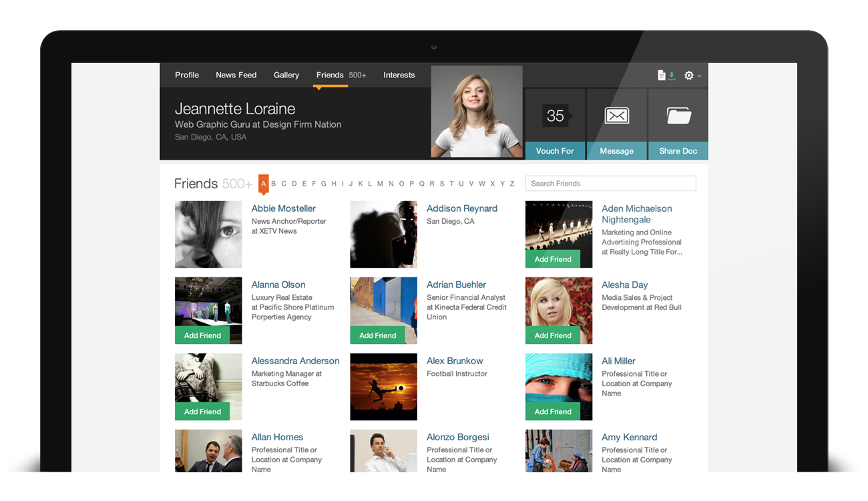Add Aden Michaelson Nightengale as friend

tap(553, 259)
